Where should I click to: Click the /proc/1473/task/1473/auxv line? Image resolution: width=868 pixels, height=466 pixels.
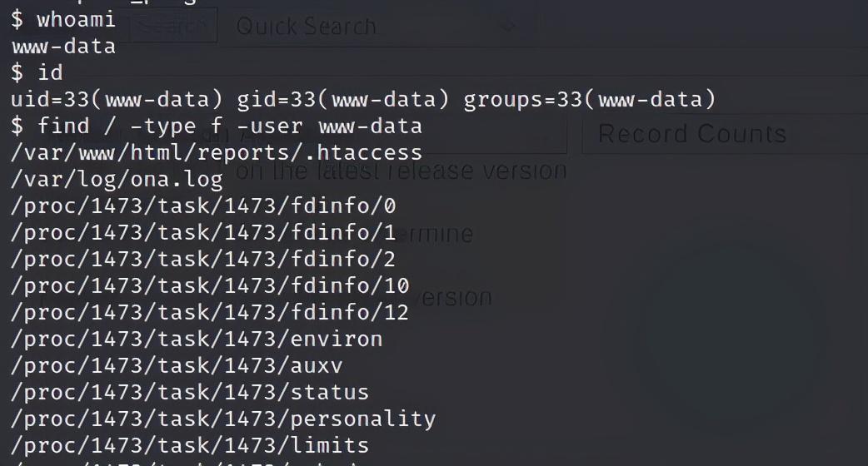177,365
